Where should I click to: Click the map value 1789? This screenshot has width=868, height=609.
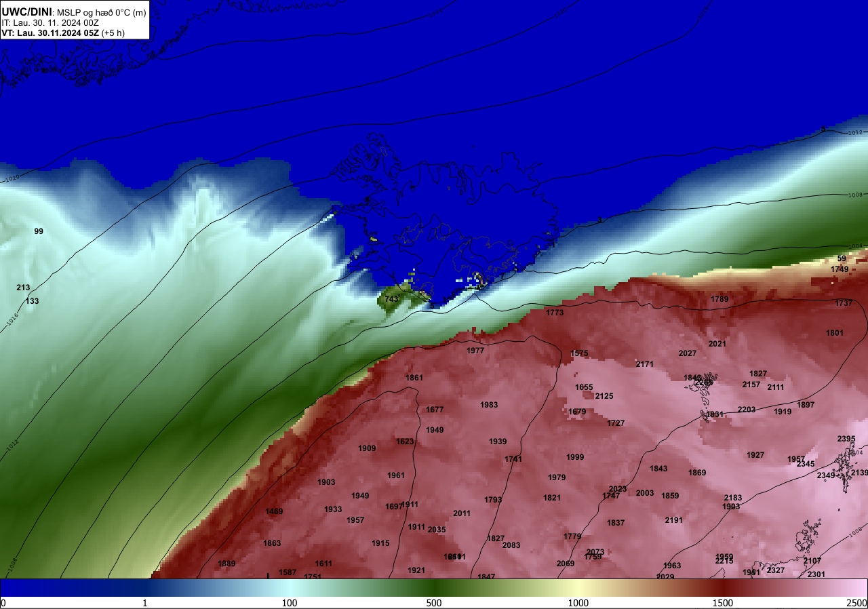[719, 299]
